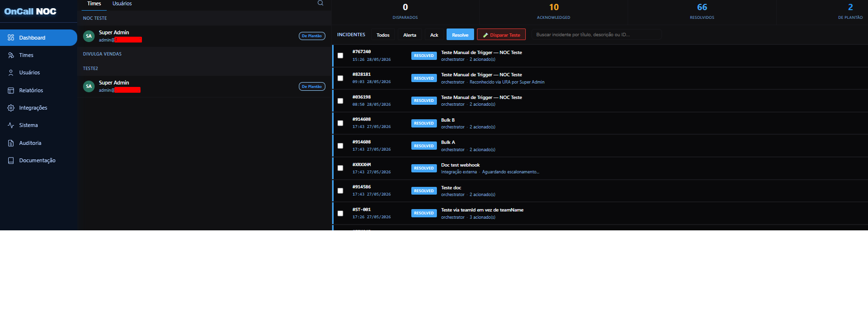Click the 3 acionado(s) text
Screen dimensions: 868x325
(483, 217)
